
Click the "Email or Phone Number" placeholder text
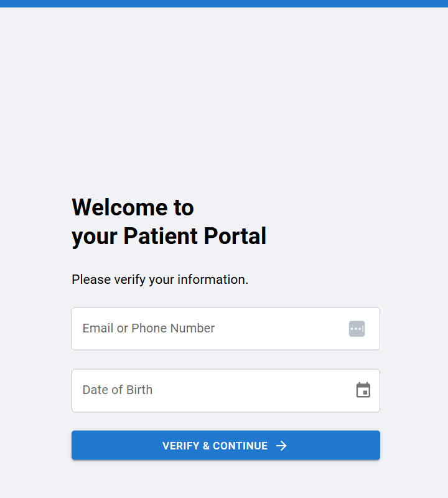(149, 329)
